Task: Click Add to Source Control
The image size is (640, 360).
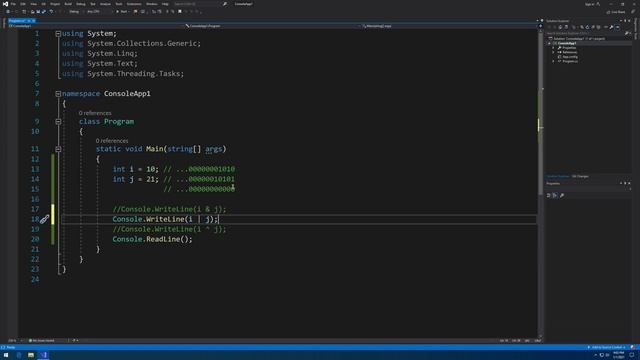Action: click(x=607, y=347)
